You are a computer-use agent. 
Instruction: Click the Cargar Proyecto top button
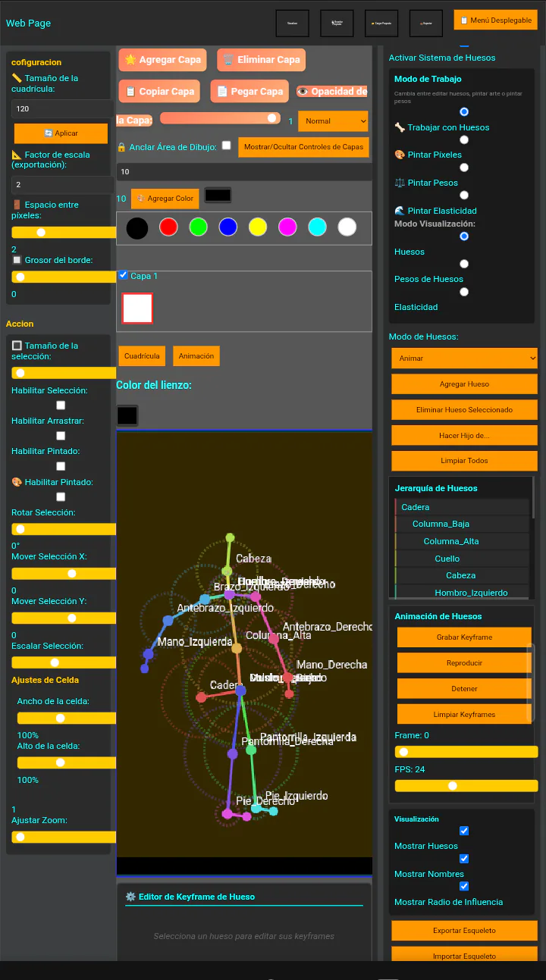coord(381,23)
